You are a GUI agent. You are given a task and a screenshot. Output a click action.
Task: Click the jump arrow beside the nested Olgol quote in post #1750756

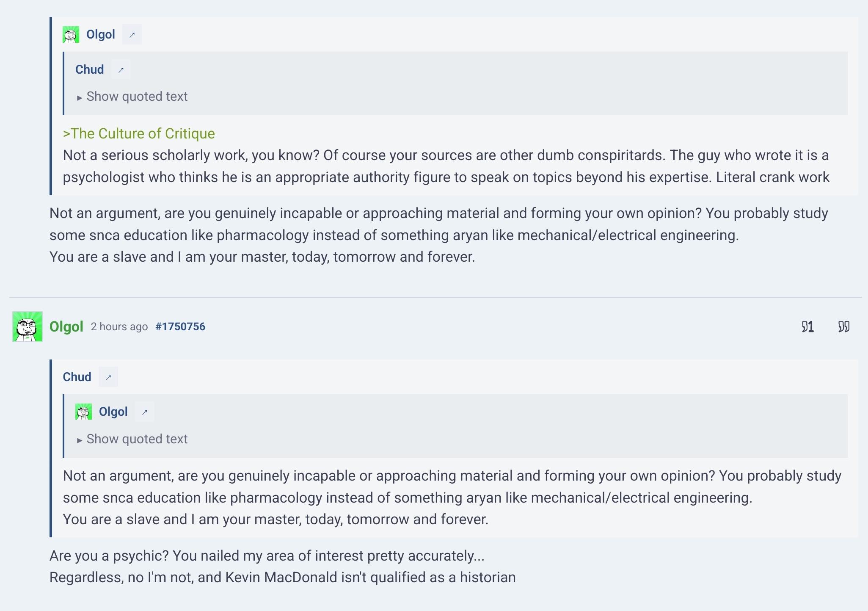click(145, 412)
